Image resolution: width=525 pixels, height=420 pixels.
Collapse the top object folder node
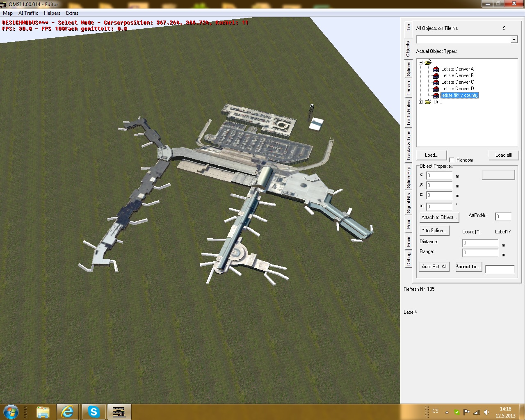click(421, 63)
